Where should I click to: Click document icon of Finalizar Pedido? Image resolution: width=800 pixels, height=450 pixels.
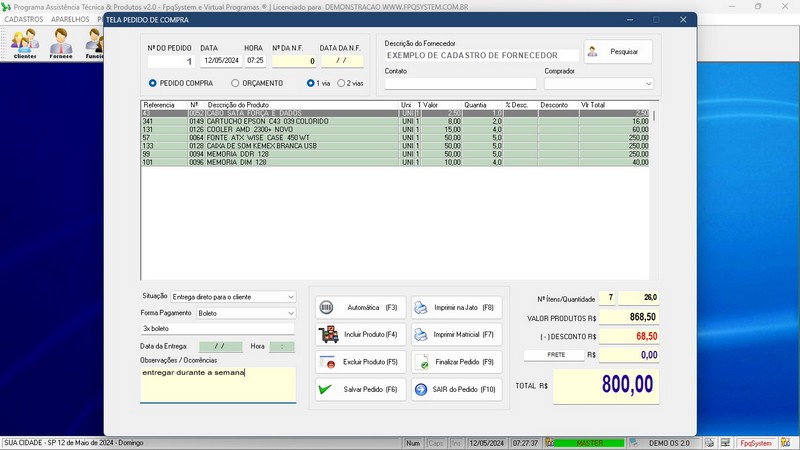click(x=422, y=362)
